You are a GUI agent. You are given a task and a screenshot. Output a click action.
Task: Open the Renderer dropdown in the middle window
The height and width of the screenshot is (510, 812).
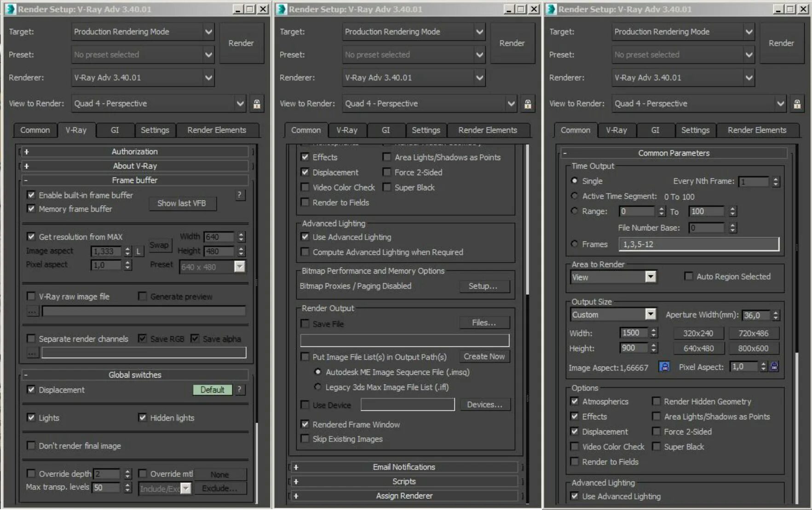[x=414, y=78]
